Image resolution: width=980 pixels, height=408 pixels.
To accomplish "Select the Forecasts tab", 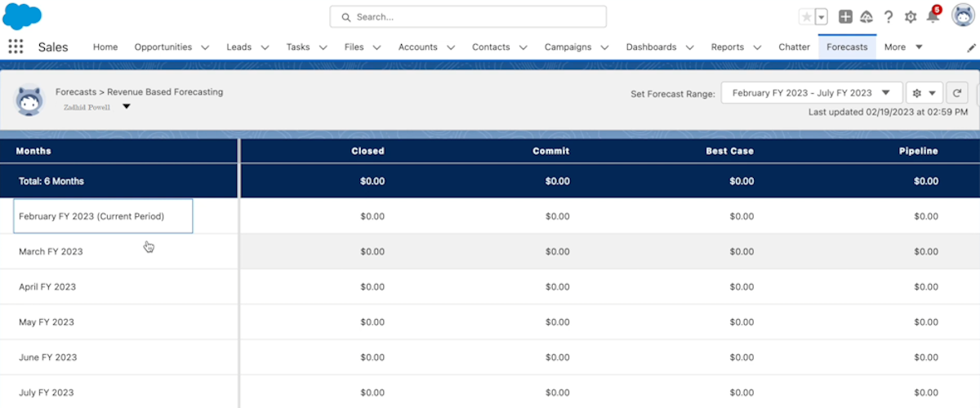I will click(x=847, y=47).
